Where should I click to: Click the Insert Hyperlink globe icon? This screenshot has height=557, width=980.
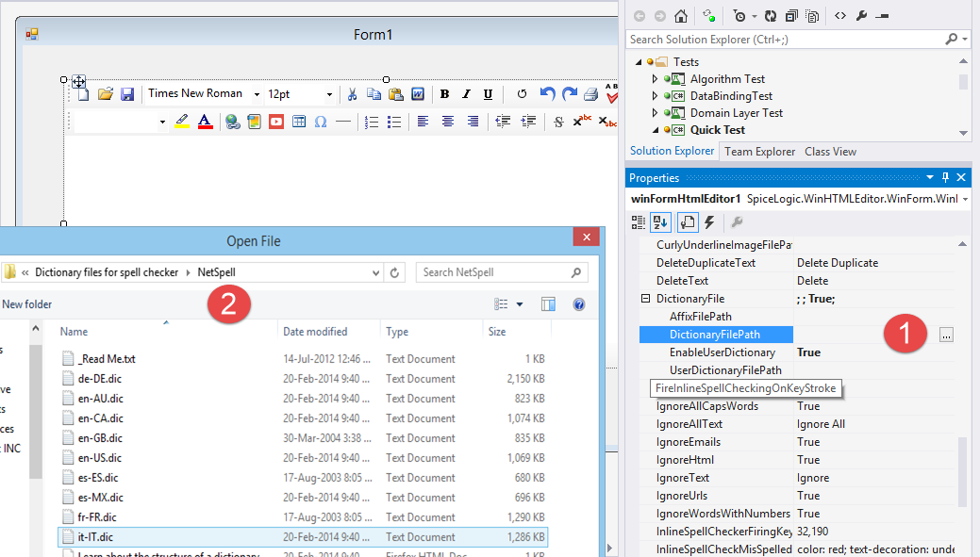coord(232,122)
